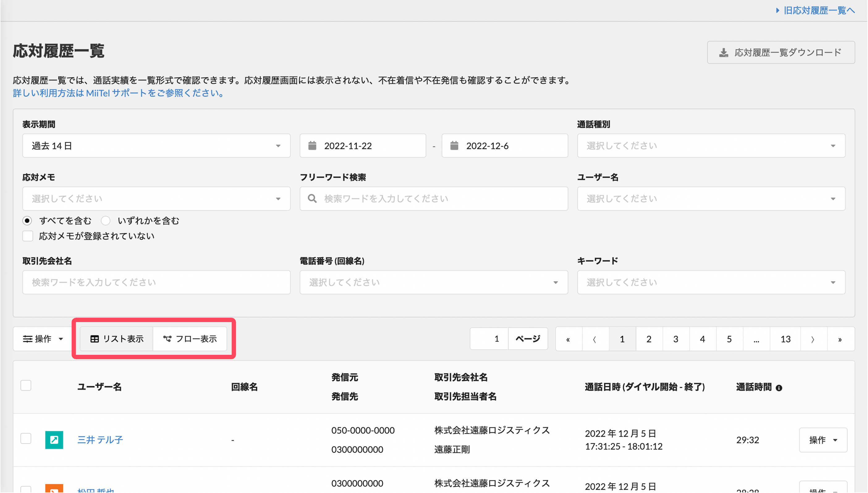This screenshot has width=868, height=493.
Task: Click 発信元 column header label
Action: coord(345,377)
